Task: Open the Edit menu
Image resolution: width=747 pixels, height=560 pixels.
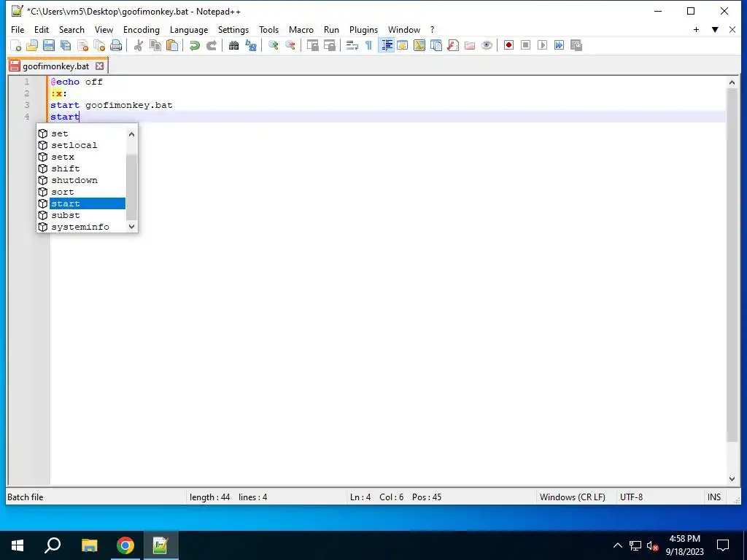Action: tap(42, 29)
